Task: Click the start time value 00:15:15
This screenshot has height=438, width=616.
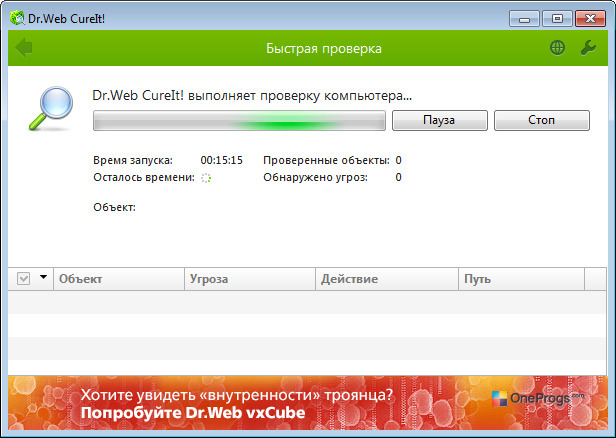Action: pos(222,160)
